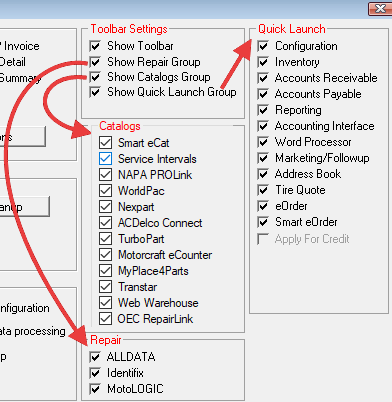Uncheck Marketing/Followup option
The image size is (392, 402).
[263, 158]
